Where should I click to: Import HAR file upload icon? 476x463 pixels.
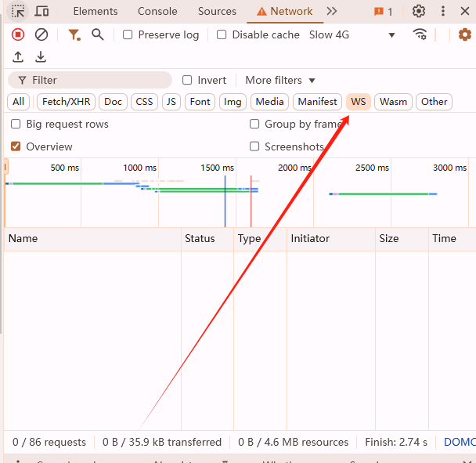pyautogui.click(x=18, y=57)
